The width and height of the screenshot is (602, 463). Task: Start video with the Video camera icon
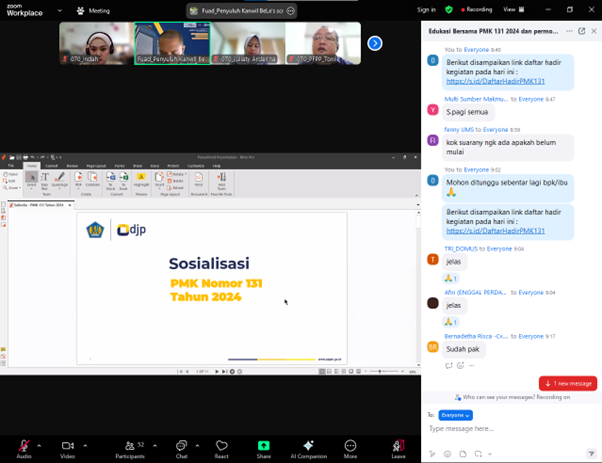click(x=68, y=445)
